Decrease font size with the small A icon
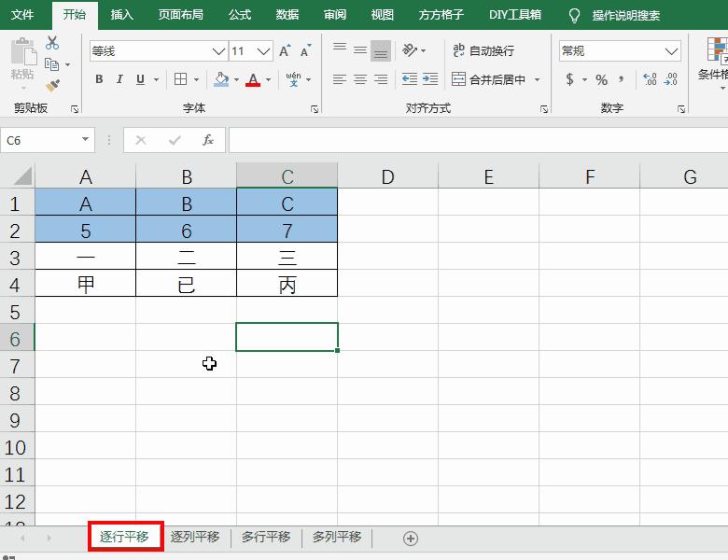728x560 pixels. point(305,50)
